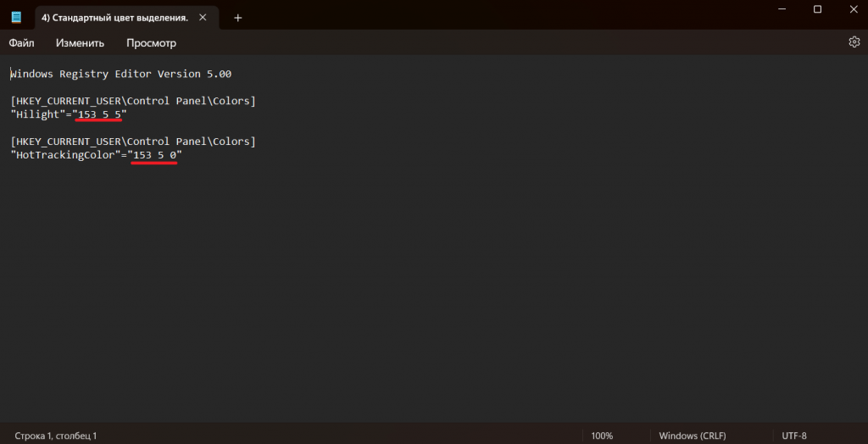
Task: Click the 100% zoom level indicator
Action: click(x=602, y=436)
